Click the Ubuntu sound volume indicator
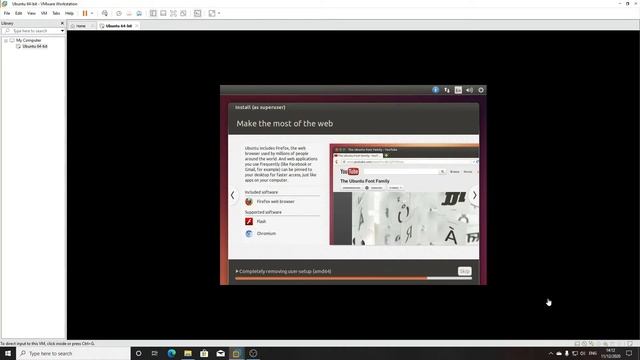640x360 pixels. click(x=469, y=90)
